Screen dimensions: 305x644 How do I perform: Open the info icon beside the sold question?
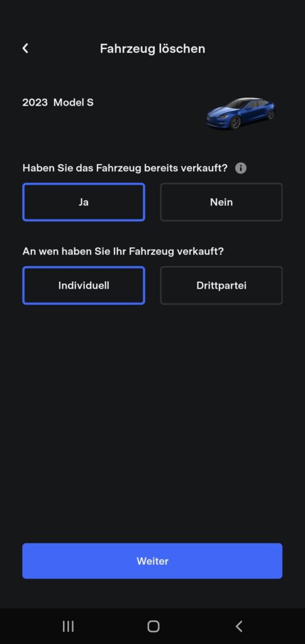[241, 168]
